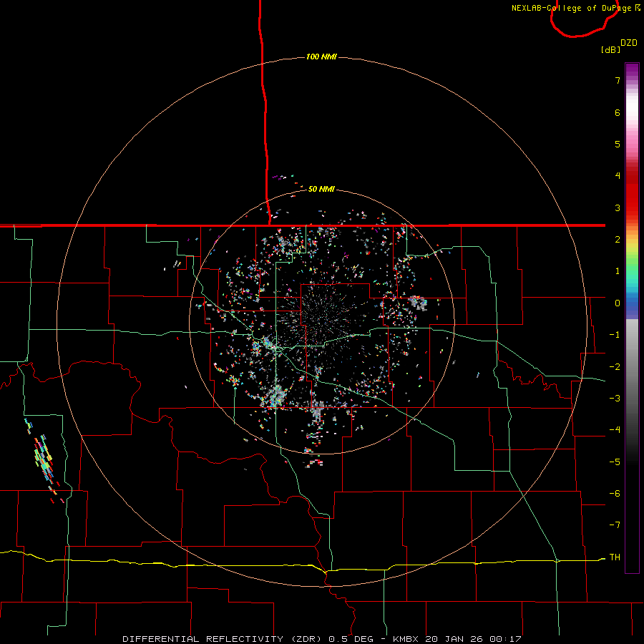Screen dimensions: 644x644
Task: Click the -7 value on the scale
Action: pos(615,525)
